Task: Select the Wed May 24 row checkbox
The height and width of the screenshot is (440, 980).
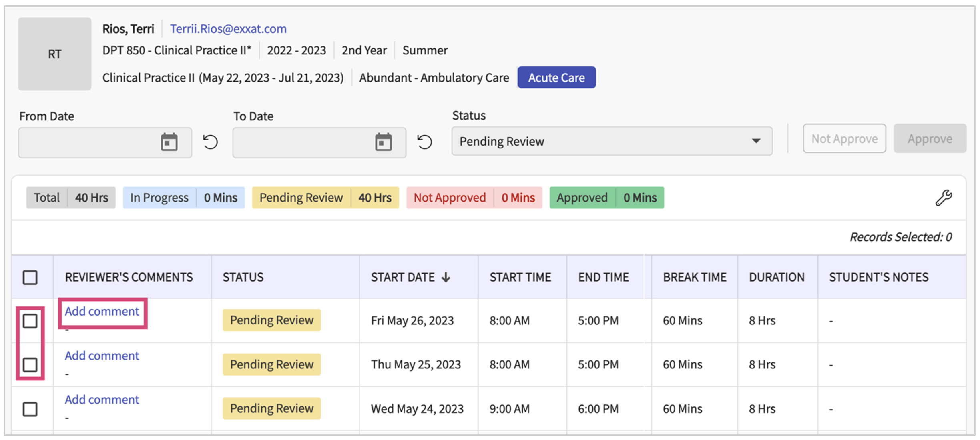Action: 30,409
